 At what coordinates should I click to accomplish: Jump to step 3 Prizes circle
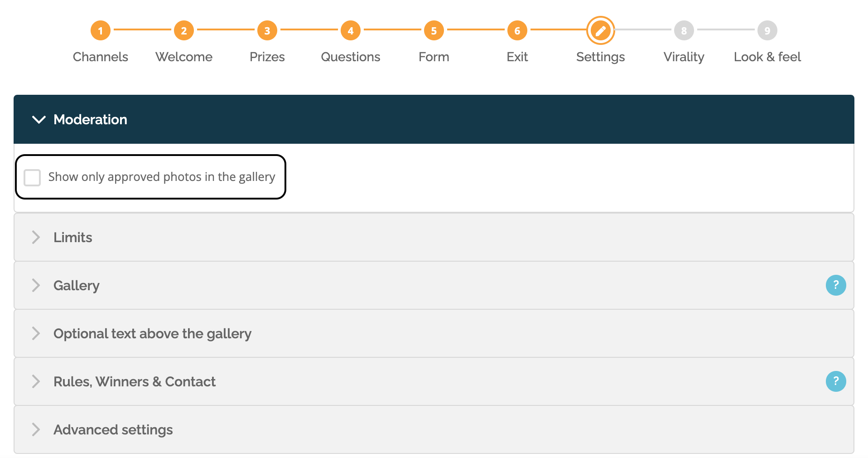click(x=267, y=30)
